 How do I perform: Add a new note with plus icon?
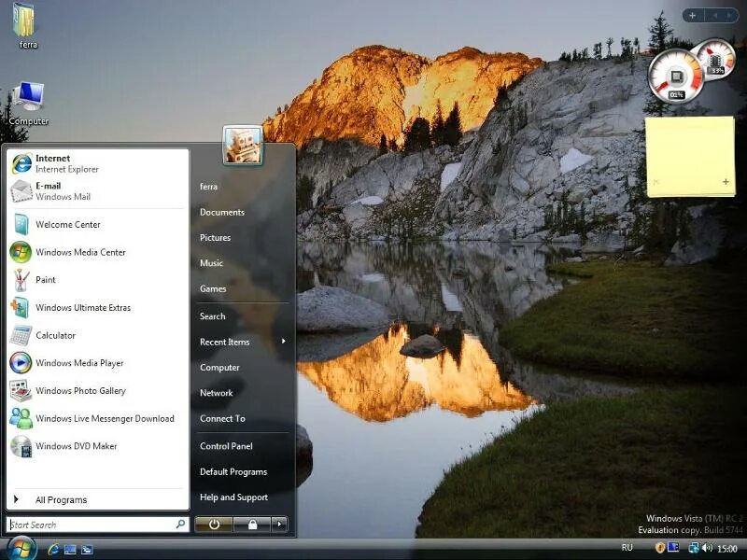click(726, 182)
